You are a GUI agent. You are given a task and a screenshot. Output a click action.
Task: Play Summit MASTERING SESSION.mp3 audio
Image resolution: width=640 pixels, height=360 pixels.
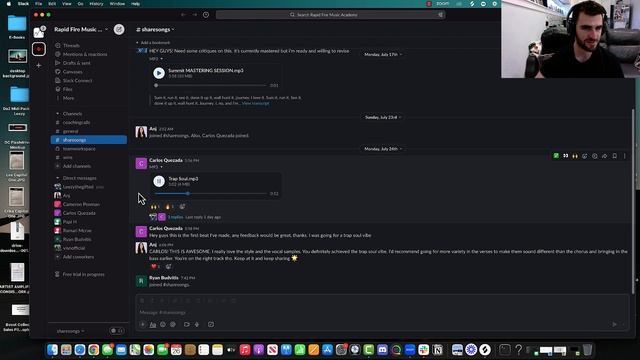[159, 73]
